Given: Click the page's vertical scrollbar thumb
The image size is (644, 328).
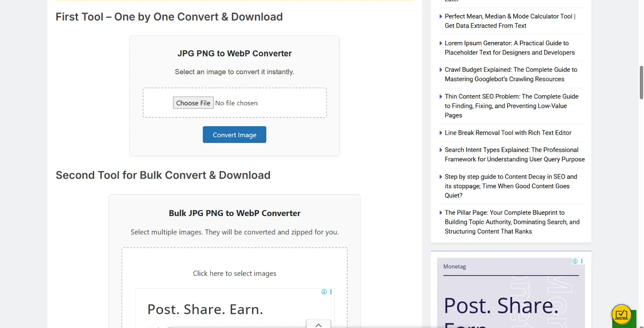Looking at the screenshot, I should coord(641,83).
